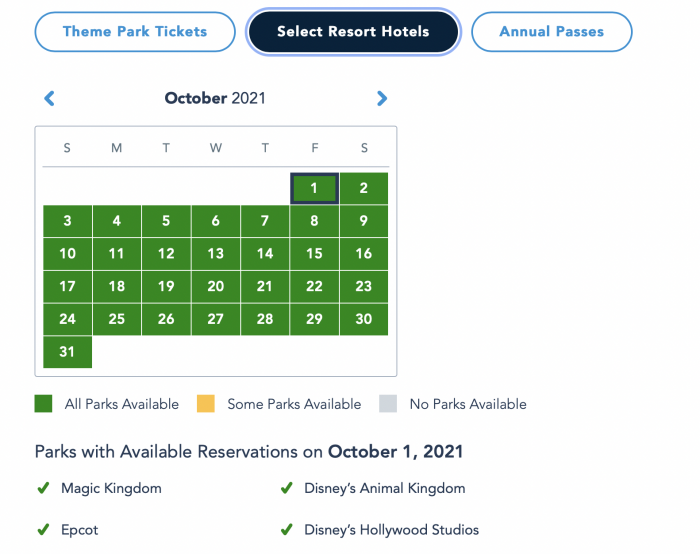Click October 20 date cell

point(215,287)
